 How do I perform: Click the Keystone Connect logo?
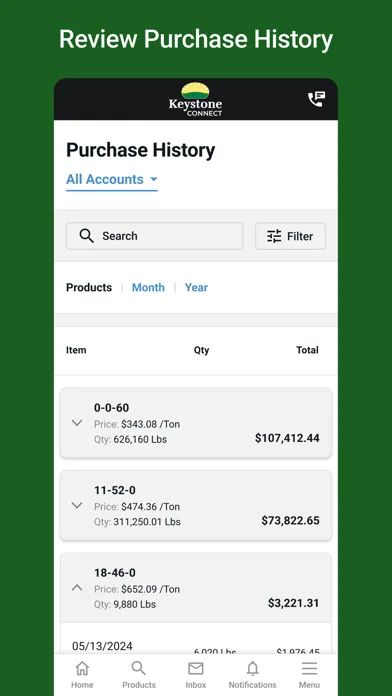[x=195, y=99]
